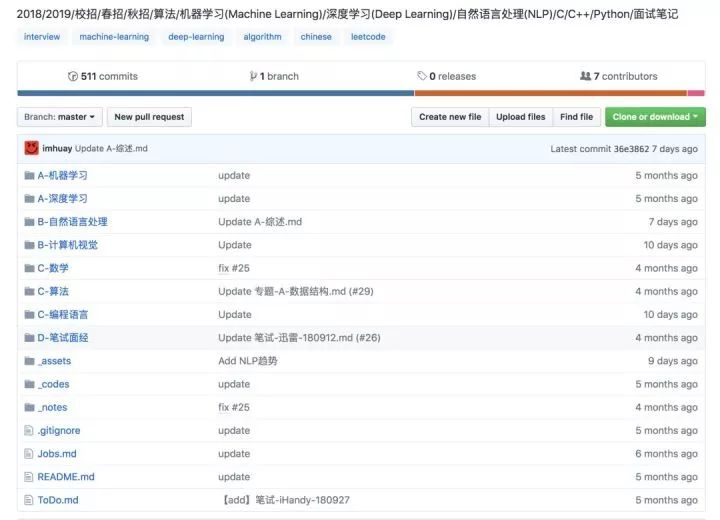Click folder icon beside _codes

pos(29,384)
